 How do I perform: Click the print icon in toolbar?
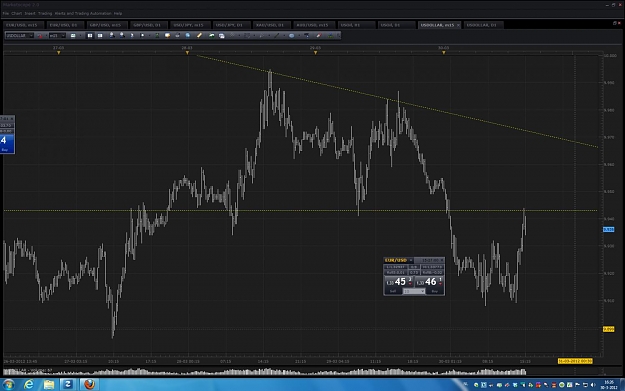[x=177, y=35]
